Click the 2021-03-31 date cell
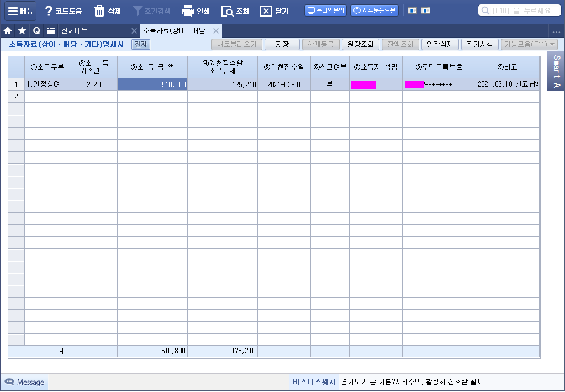Screen dimensions: 565x392 pos(284,84)
